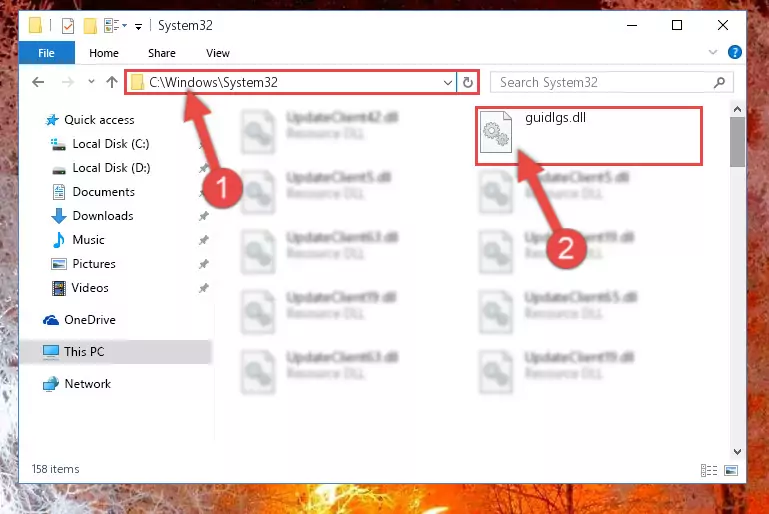Close the System32 window
The image size is (769, 514).
[x=722, y=25]
